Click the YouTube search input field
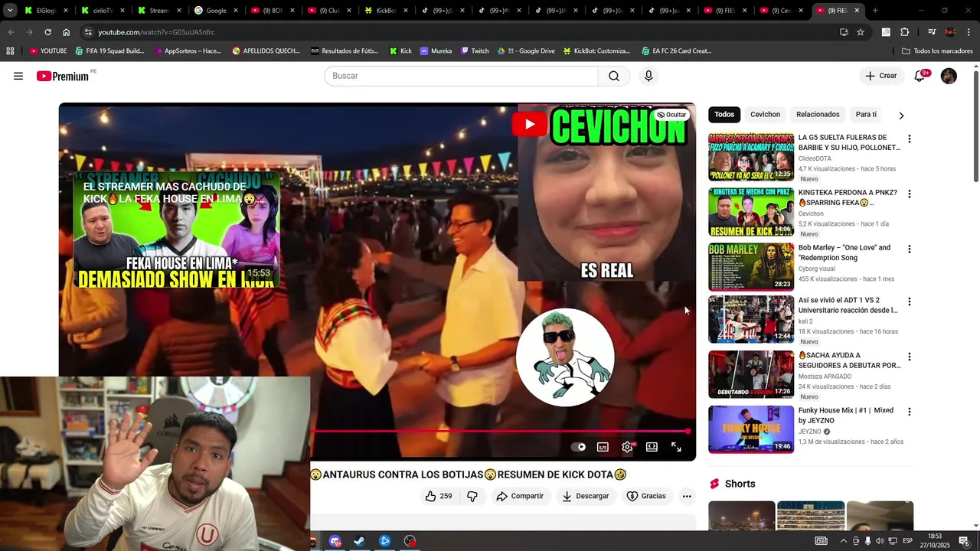Image resolution: width=980 pixels, height=551 pixels. (x=461, y=76)
